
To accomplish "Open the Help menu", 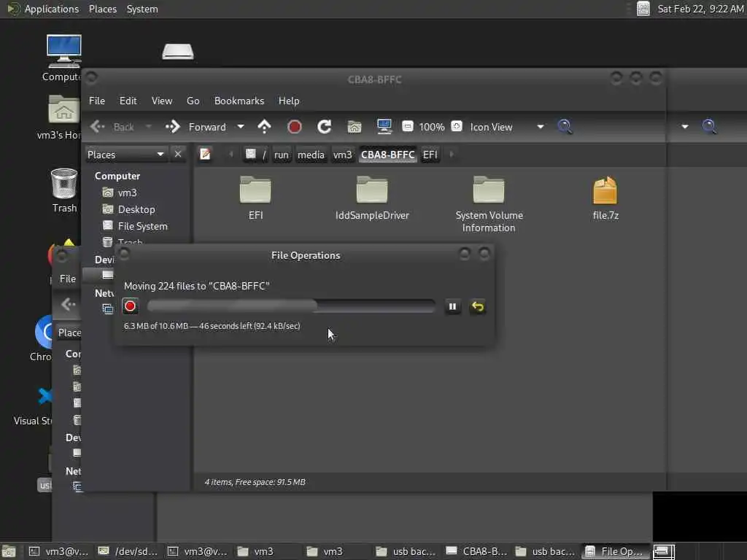I will pyautogui.click(x=289, y=101).
